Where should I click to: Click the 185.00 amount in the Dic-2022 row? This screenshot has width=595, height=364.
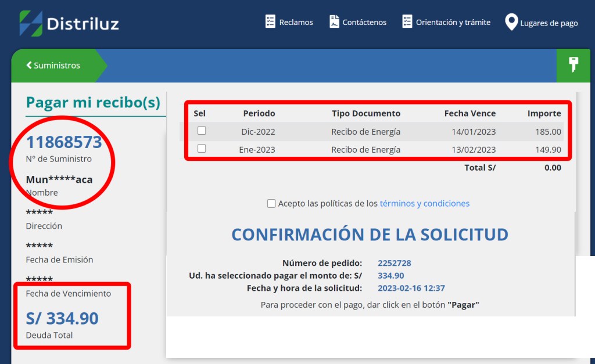pyautogui.click(x=548, y=132)
